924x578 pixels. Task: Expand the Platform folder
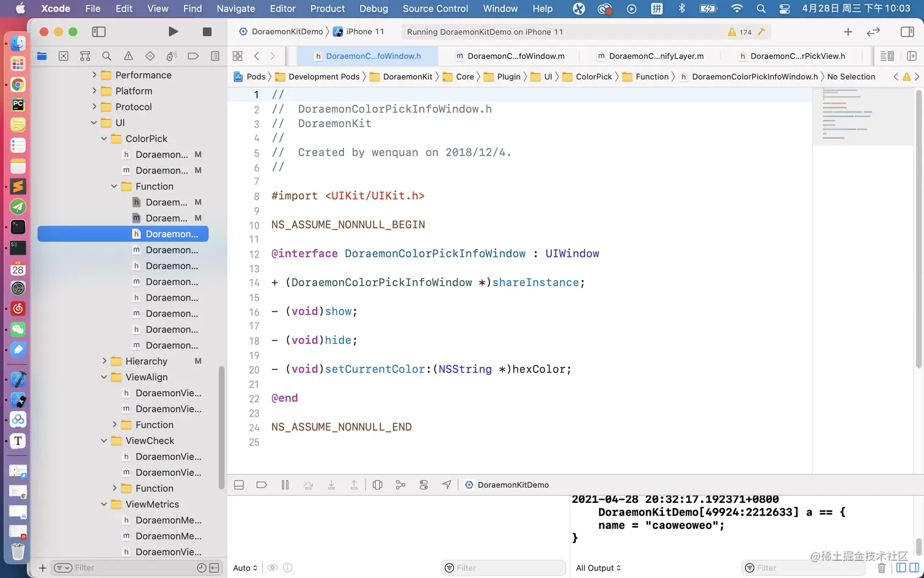[94, 91]
